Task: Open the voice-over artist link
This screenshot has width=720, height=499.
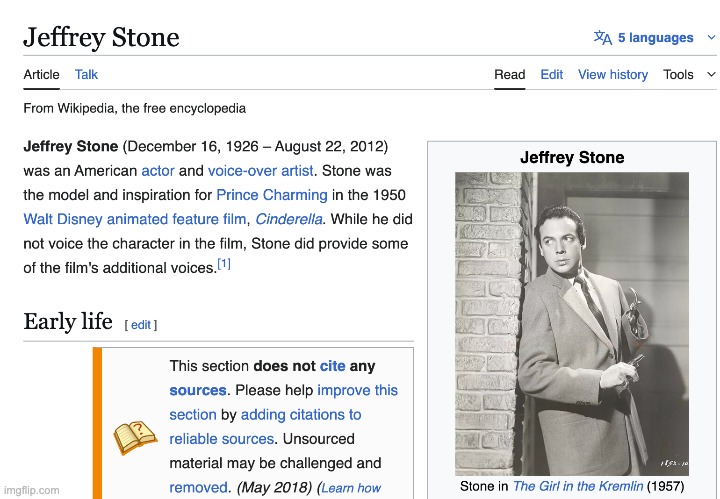Action: [260, 171]
